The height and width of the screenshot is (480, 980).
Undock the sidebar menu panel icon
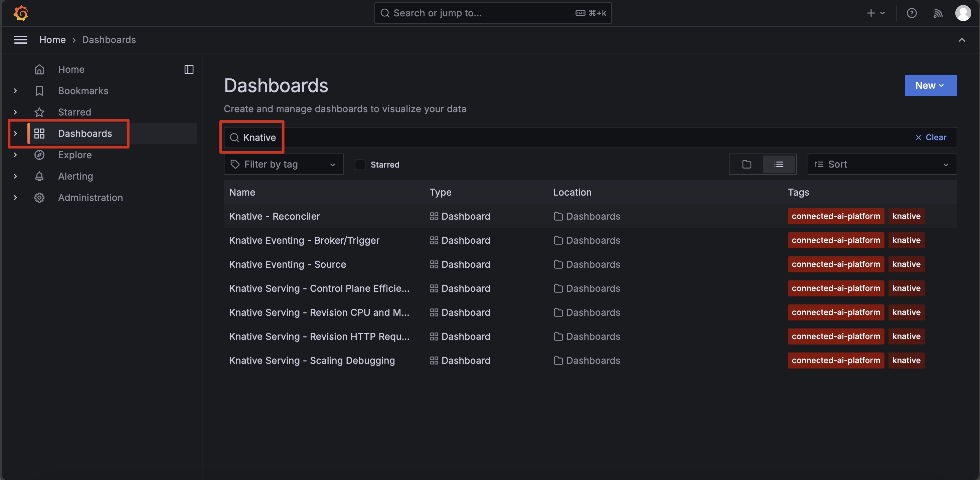[x=189, y=69]
